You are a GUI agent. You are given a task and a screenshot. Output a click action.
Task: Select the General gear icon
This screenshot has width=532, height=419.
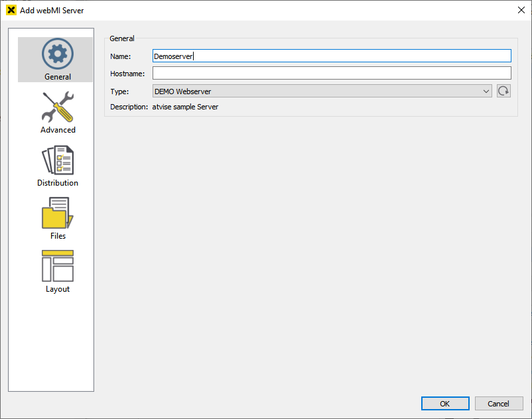(57, 54)
